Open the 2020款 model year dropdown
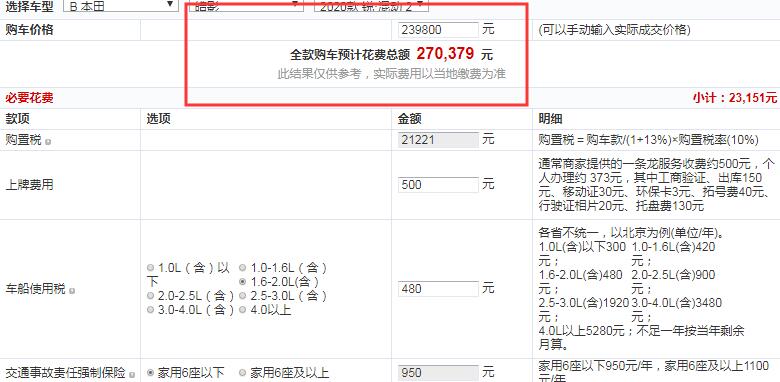780x382 pixels. [371, 6]
